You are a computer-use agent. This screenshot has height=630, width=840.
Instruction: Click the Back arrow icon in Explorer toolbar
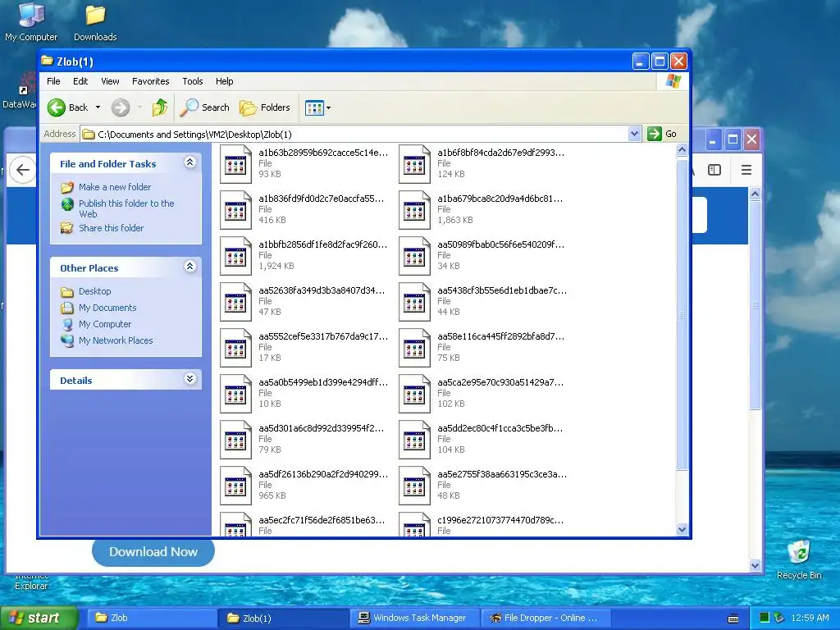pos(57,107)
